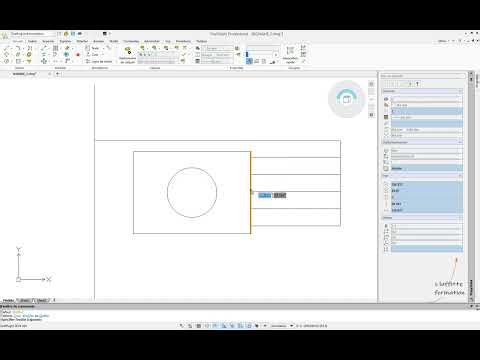Screen dimensions: 480x360
Task: Close the open drawing tab
Action: point(50,74)
